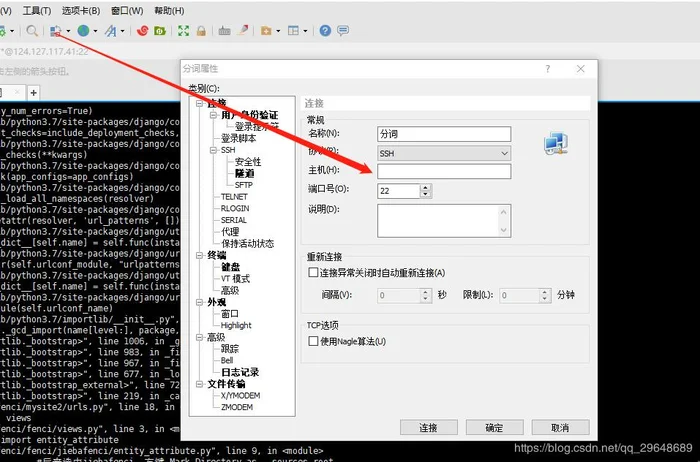
Task: Click the 主机(H) host input field
Action: point(444,171)
